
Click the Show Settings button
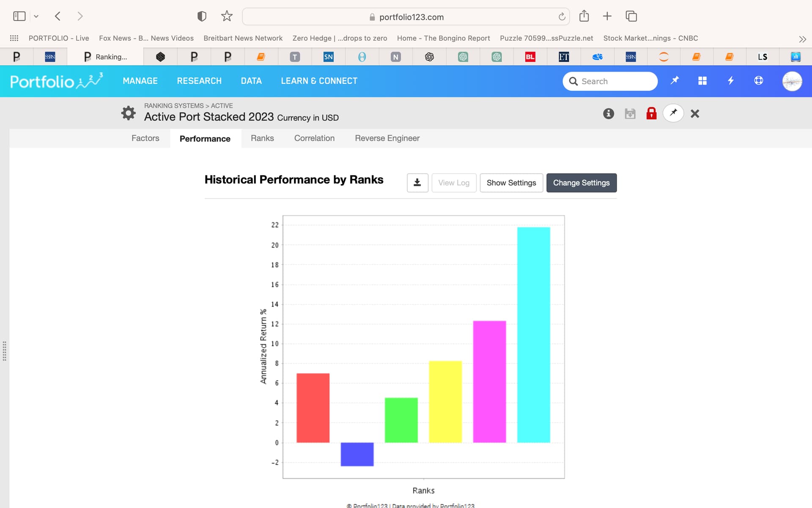pyautogui.click(x=511, y=183)
